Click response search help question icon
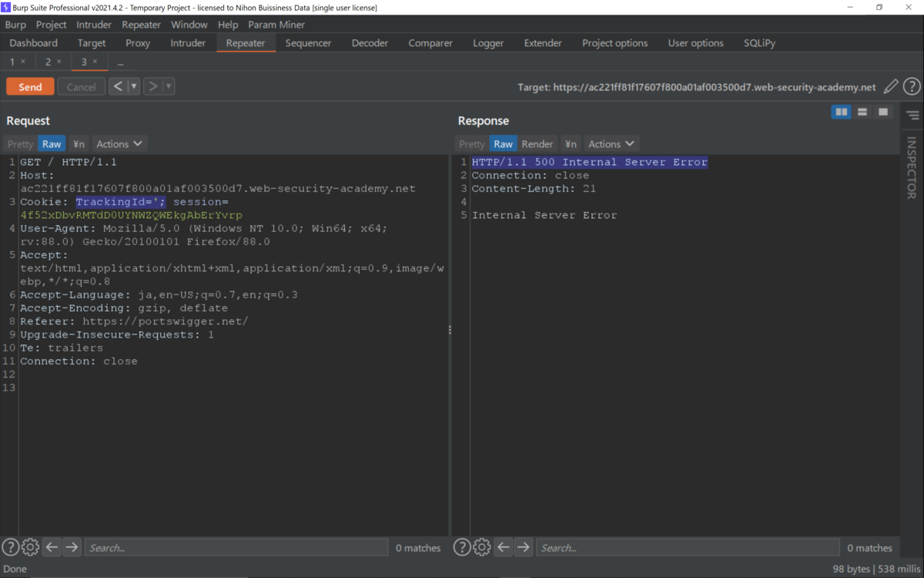 462,547
